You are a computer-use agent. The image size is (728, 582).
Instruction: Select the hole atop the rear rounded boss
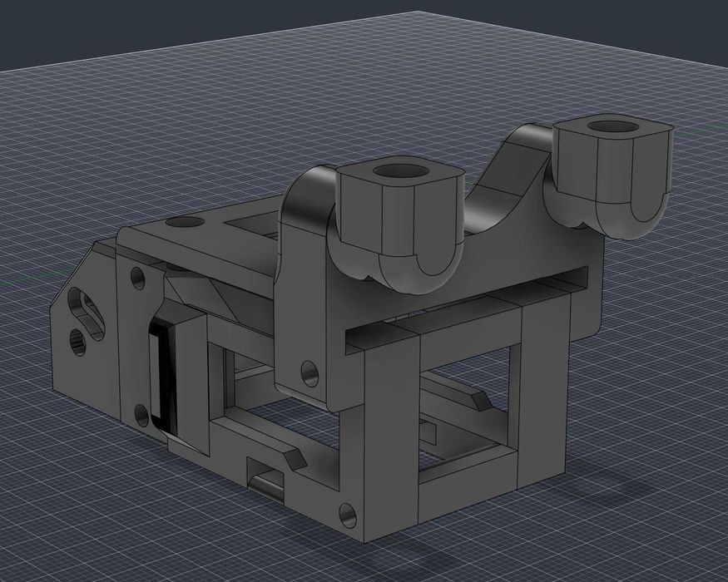tap(613, 126)
